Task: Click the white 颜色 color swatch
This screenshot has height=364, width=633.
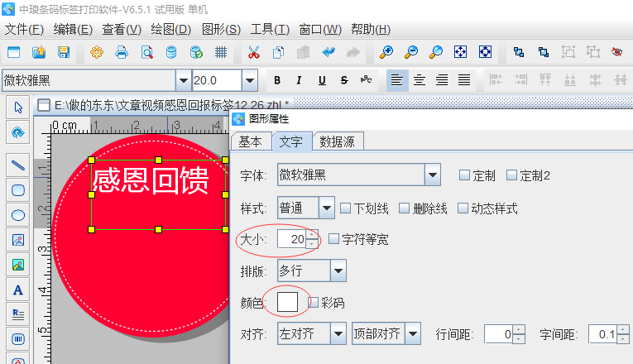Action: coord(287,302)
